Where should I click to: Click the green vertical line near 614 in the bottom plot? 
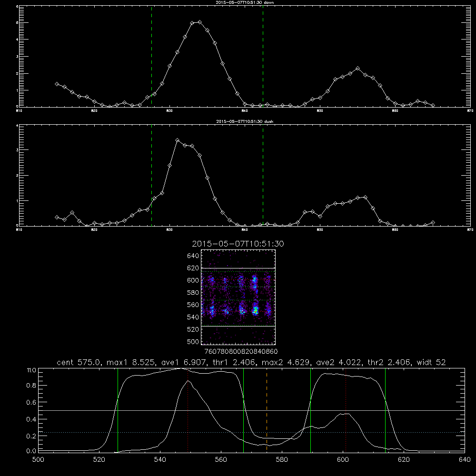[x=385, y=410]
